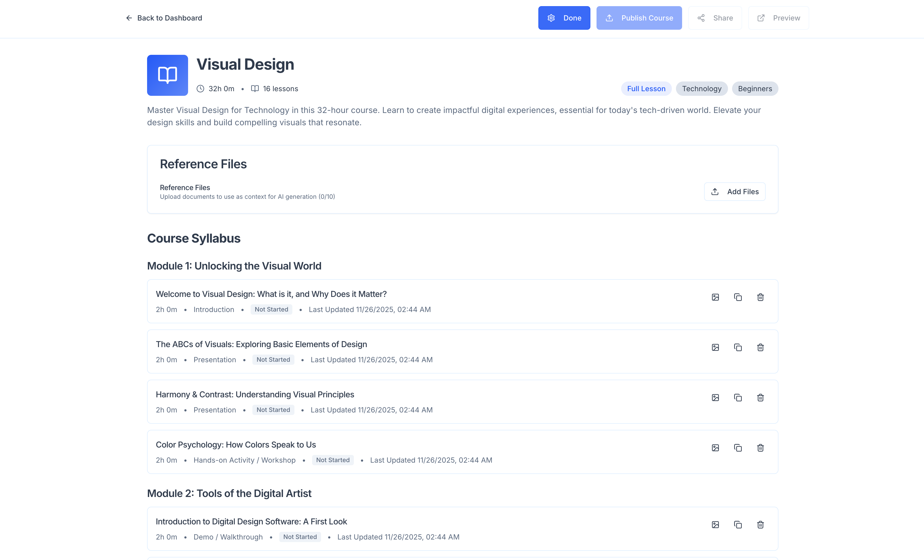Click the Beginners tag
This screenshot has height=560, width=924.
[x=755, y=89]
